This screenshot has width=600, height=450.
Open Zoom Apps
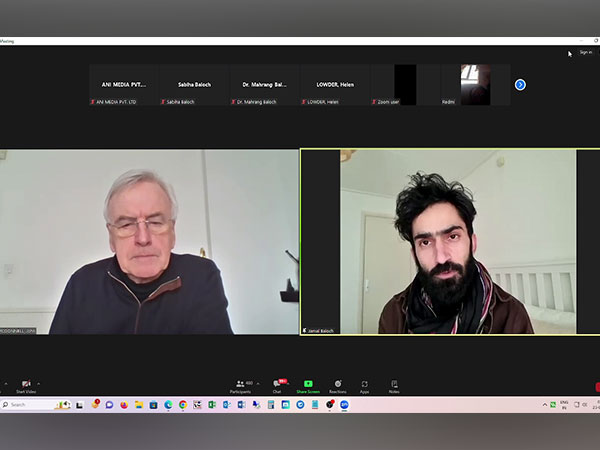point(364,386)
